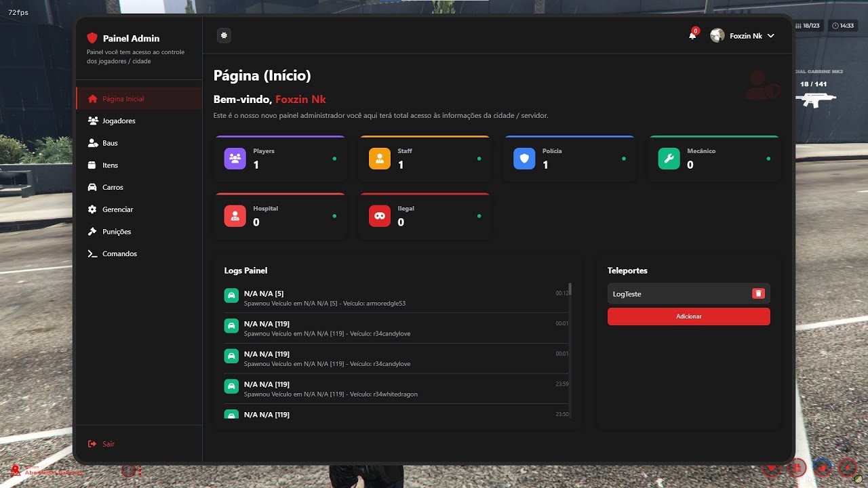Click the 23:59 log timestamp
The width and height of the screenshot is (868, 488).
[562, 384]
